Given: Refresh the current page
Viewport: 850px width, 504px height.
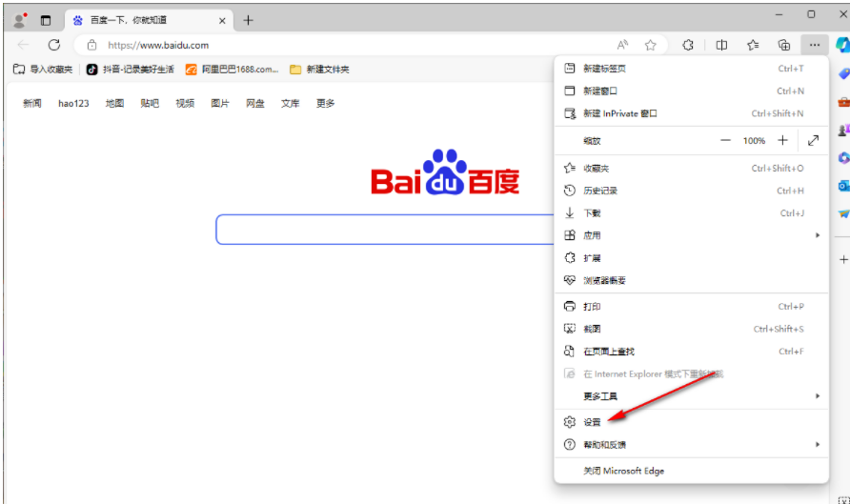Looking at the screenshot, I should tap(54, 45).
